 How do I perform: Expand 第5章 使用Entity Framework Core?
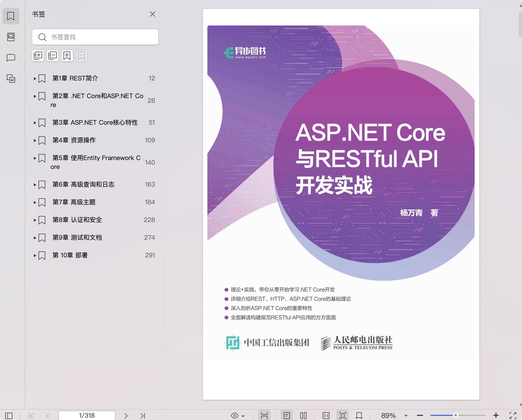(x=35, y=158)
